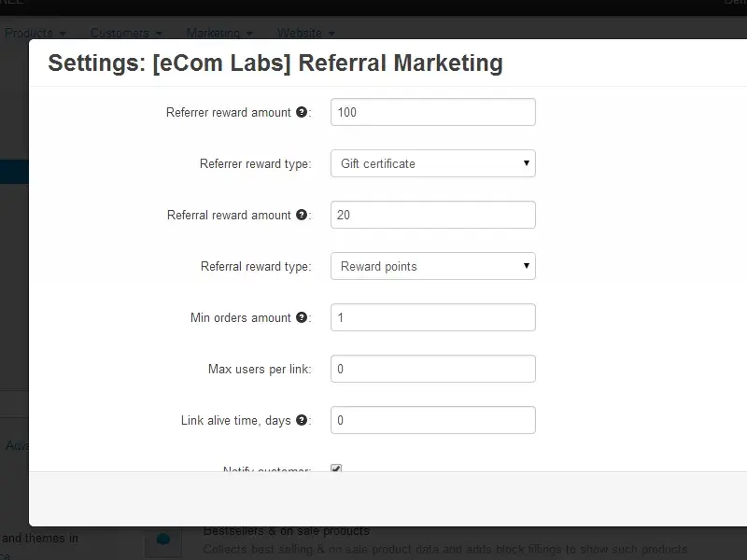
Task: Focus the Min orders amount field
Action: pyautogui.click(x=433, y=317)
